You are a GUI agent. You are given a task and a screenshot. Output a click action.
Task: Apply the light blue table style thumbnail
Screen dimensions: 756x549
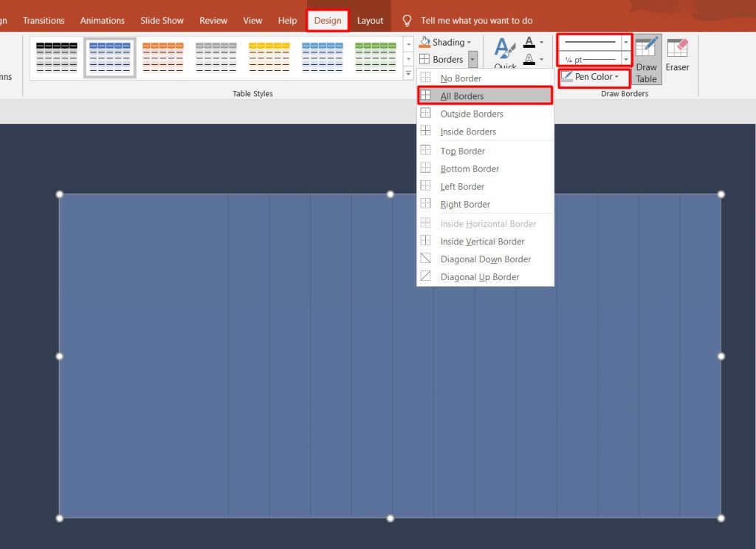click(322, 58)
